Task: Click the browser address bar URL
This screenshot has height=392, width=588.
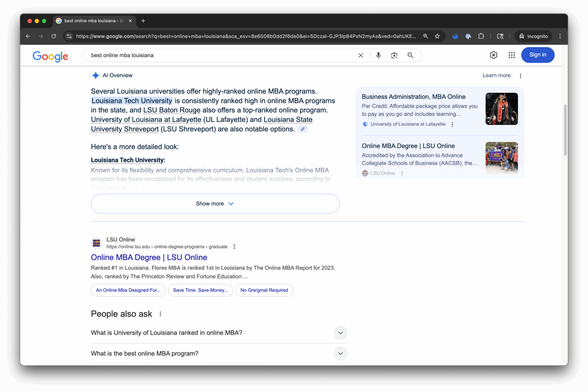Action: 246,36
